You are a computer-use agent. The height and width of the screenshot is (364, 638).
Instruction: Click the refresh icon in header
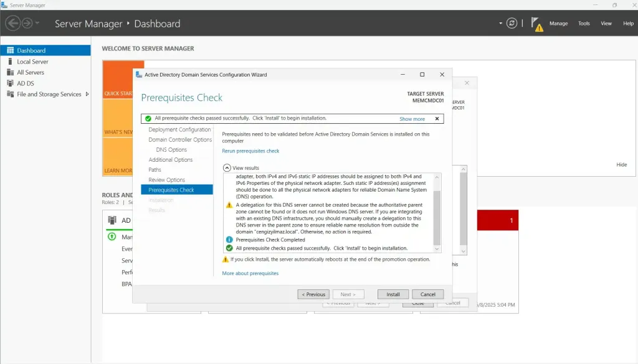pos(512,23)
